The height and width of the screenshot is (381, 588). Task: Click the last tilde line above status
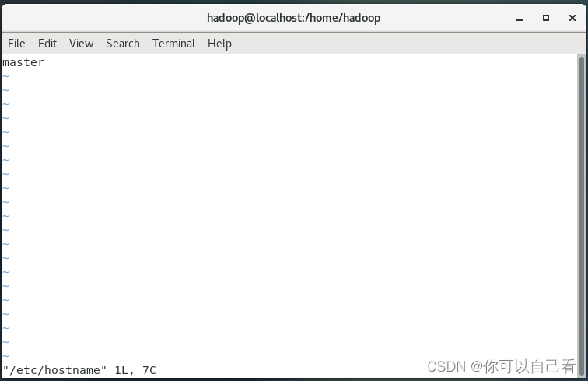click(5, 356)
